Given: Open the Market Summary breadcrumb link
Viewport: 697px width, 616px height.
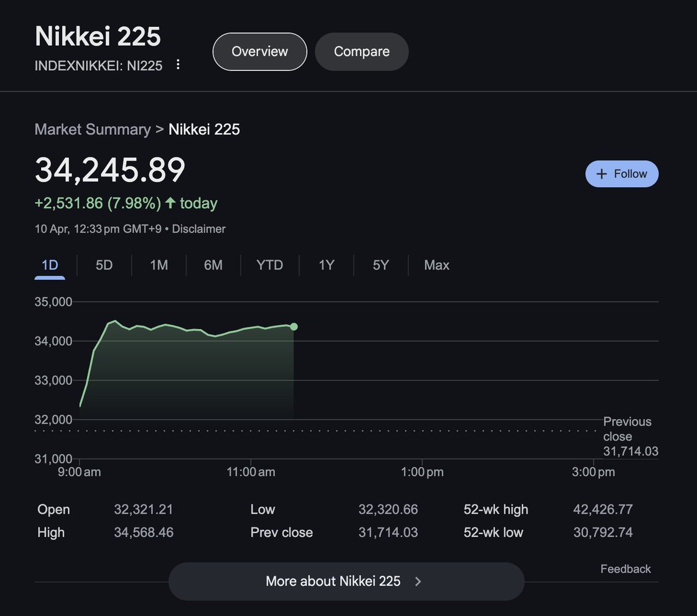Looking at the screenshot, I should (x=92, y=129).
